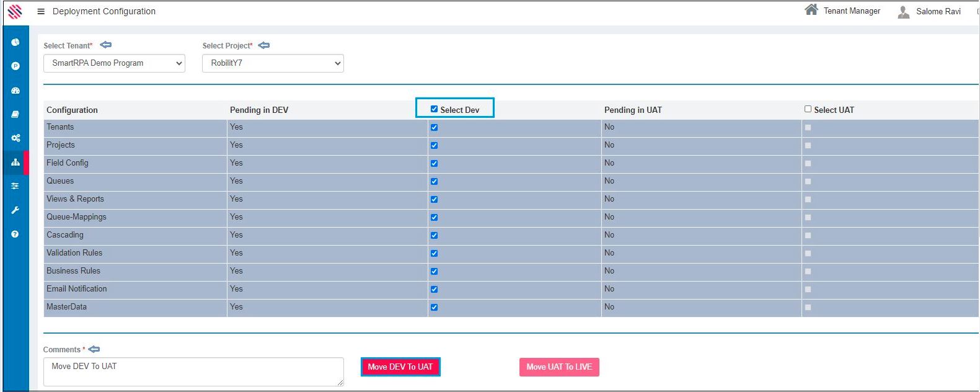Enable the Select UAT header checkbox
This screenshot has width=980, height=392.
point(808,109)
